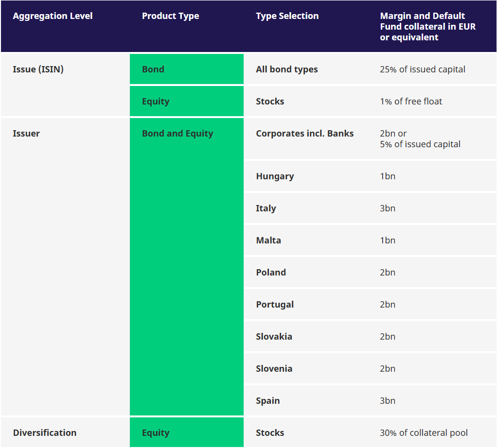Select the Issue (ISIN) row label

[38, 69]
